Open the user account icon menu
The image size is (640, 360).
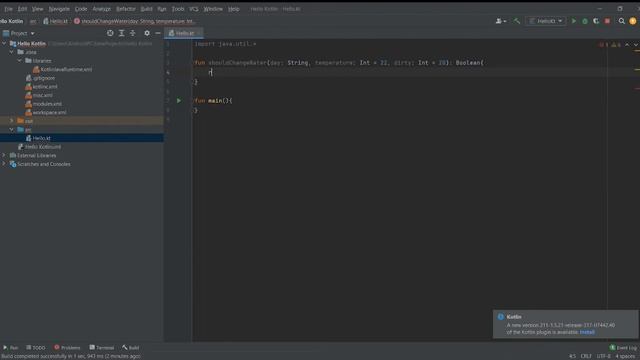500,21
